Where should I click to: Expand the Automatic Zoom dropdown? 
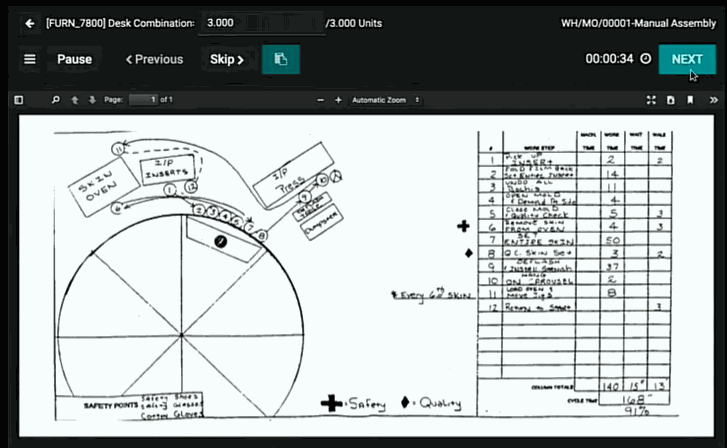(385, 100)
